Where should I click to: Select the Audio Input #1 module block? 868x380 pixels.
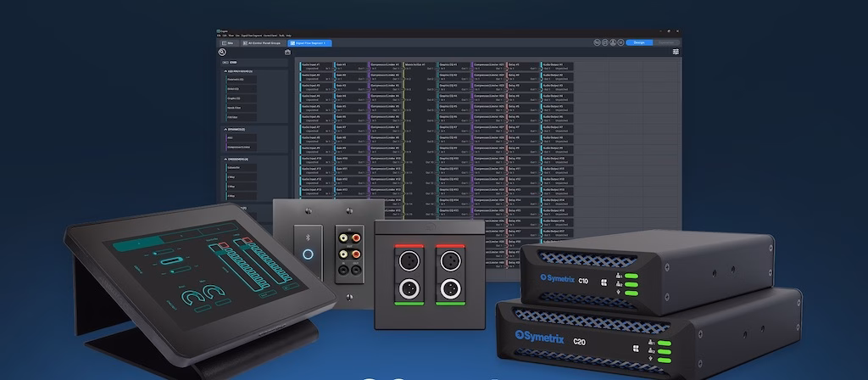point(314,65)
